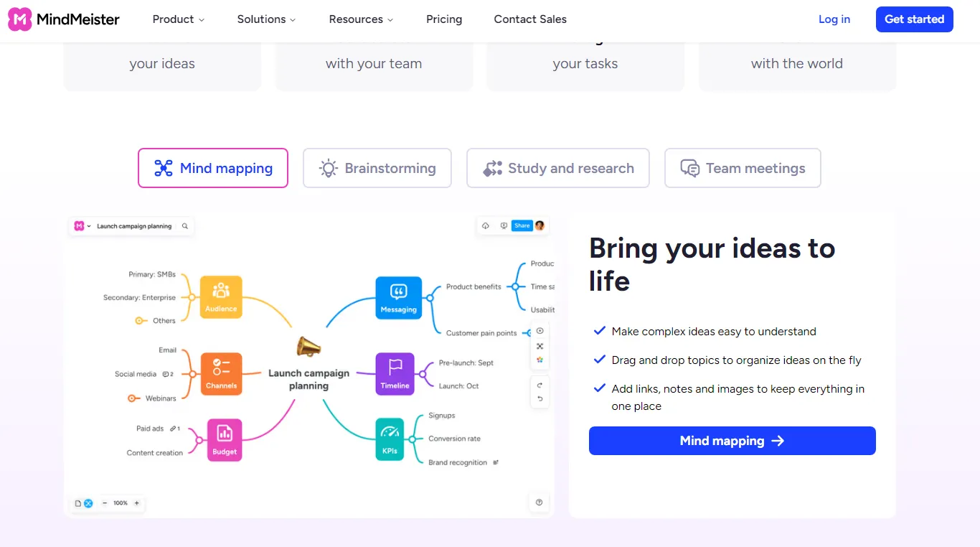Click the Get started button
The width and height of the screenshot is (980, 547).
[x=914, y=19]
